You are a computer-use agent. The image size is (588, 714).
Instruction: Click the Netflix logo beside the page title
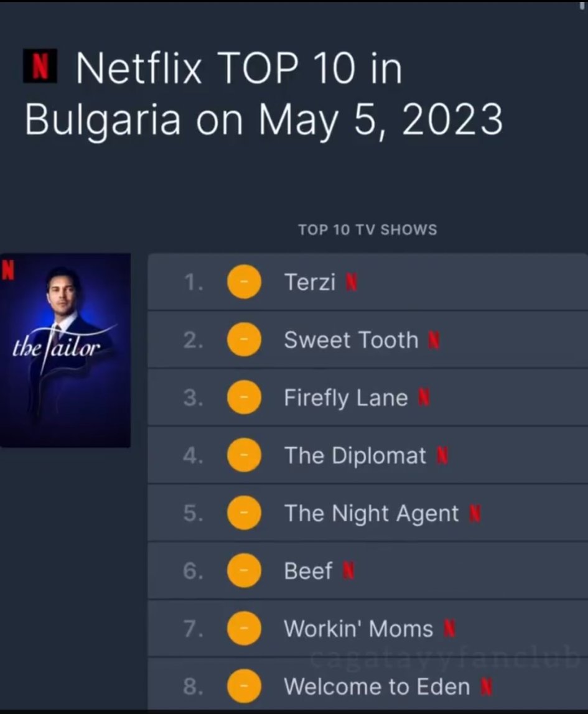pos(40,67)
